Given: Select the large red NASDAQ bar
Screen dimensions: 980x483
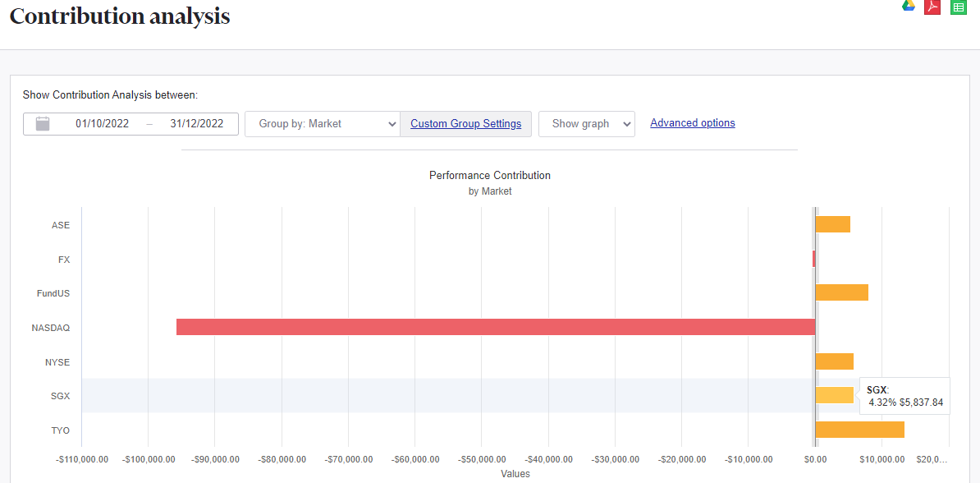Looking at the screenshot, I should (492, 327).
